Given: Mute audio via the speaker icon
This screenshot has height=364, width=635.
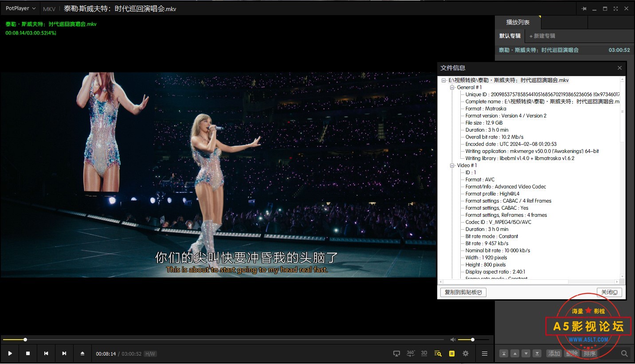Looking at the screenshot, I should click(453, 340).
